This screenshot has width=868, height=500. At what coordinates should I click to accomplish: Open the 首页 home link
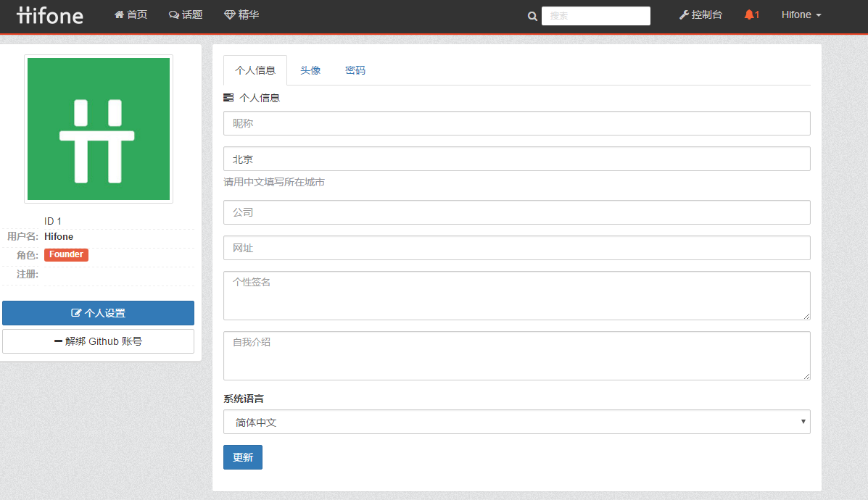(131, 15)
